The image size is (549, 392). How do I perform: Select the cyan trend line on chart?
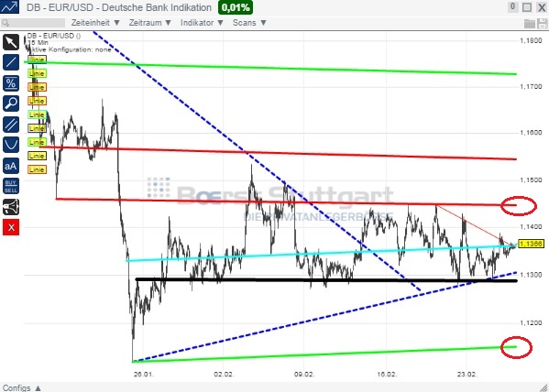pos(322,253)
